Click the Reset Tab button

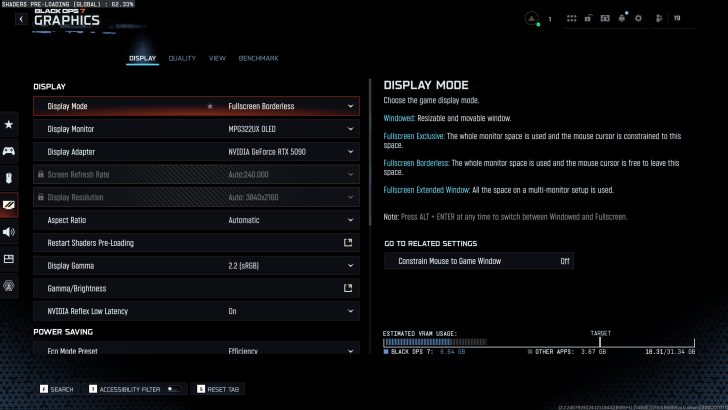[218, 389]
